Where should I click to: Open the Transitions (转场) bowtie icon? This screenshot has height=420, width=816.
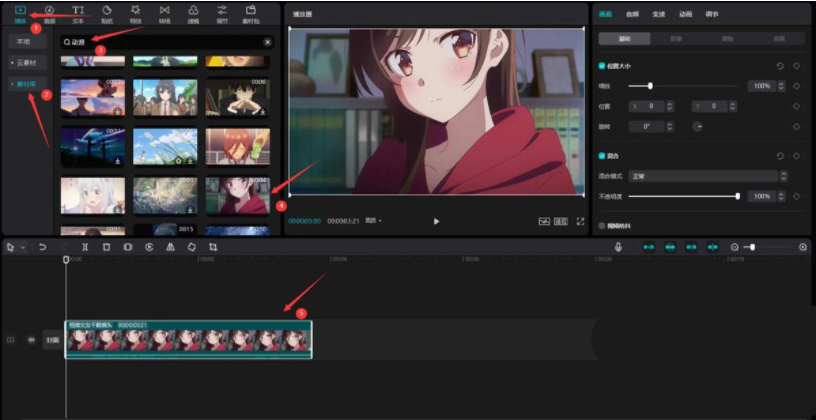[164, 10]
